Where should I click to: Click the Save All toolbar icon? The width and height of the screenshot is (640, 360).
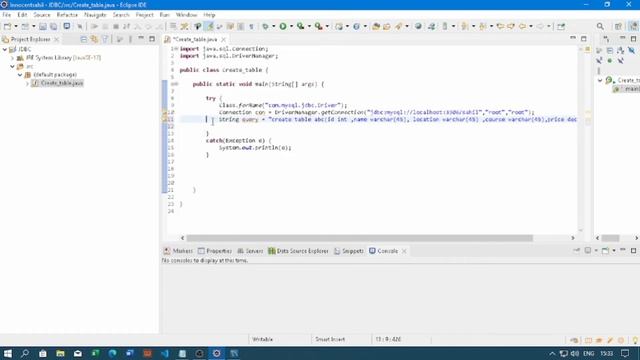53,26
